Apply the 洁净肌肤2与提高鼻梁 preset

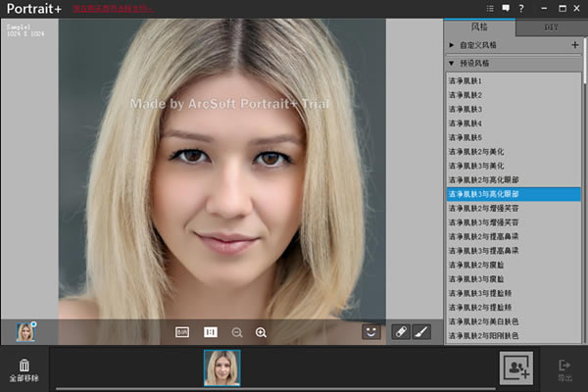click(514, 237)
